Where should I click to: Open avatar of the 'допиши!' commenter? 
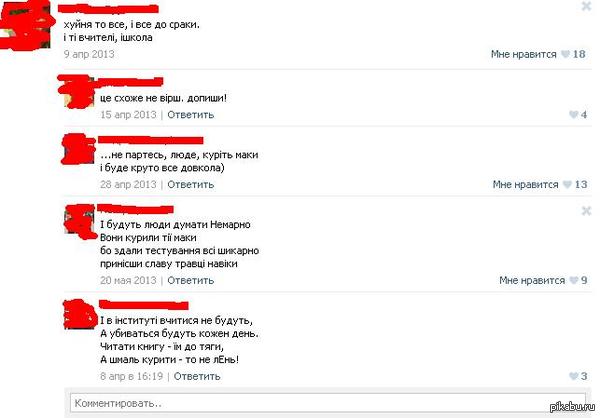pyautogui.click(x=79, y=92)
